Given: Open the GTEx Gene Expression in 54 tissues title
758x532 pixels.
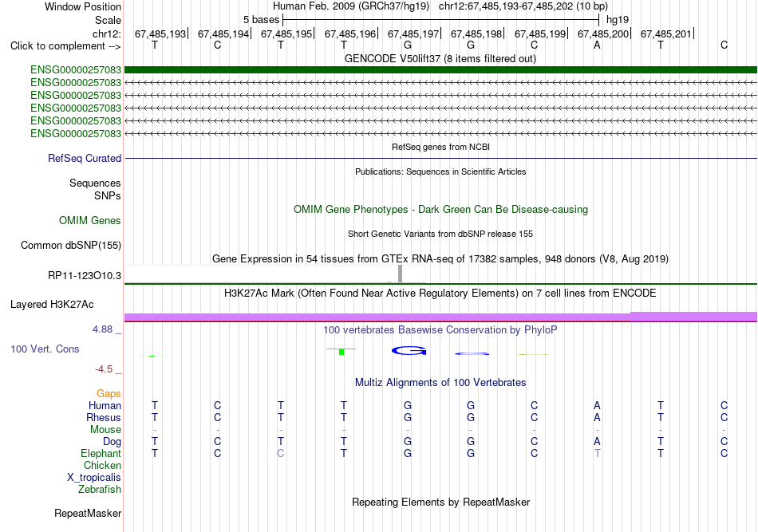Looking at the screenshot, I should tap(440, 259).
